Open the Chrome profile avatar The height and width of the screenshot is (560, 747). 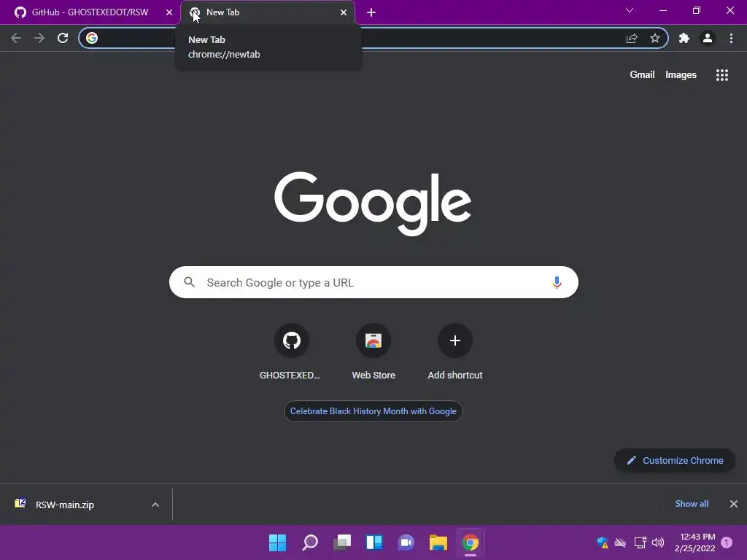pos(708,38)
